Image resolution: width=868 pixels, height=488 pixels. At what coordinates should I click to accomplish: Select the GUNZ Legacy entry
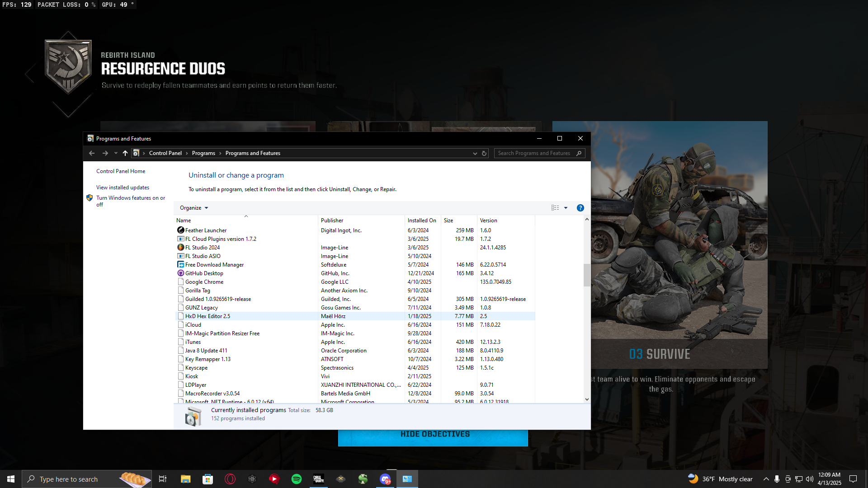[355, 308]
